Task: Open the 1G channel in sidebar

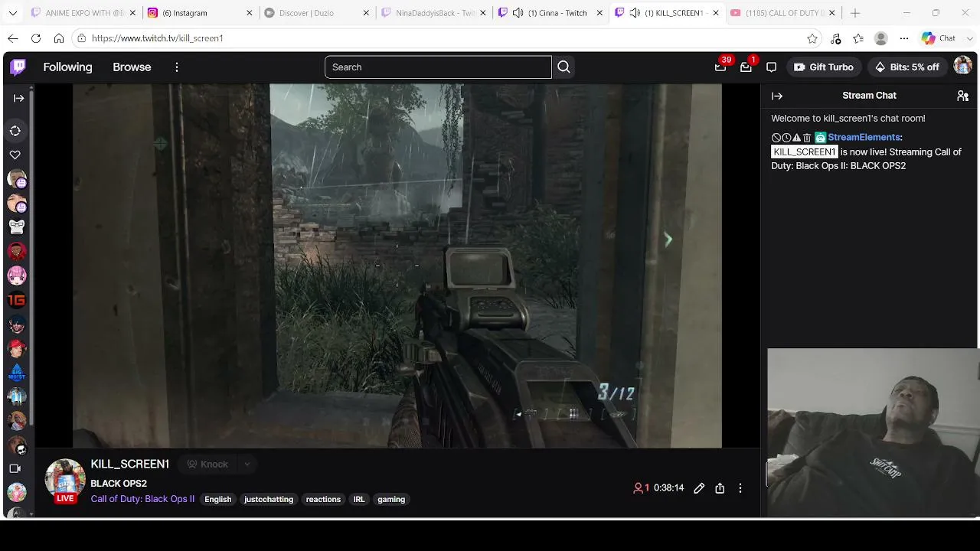Action: [x=16, y=301]
